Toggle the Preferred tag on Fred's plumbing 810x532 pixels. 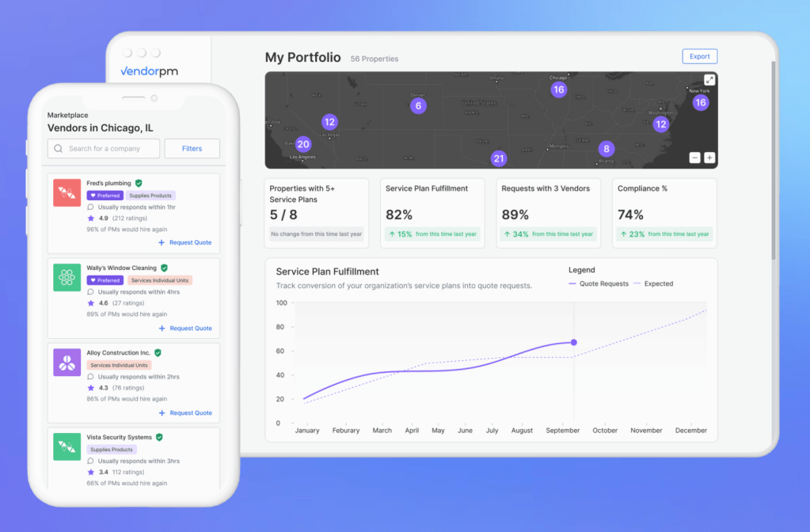(x=105, y=196)
